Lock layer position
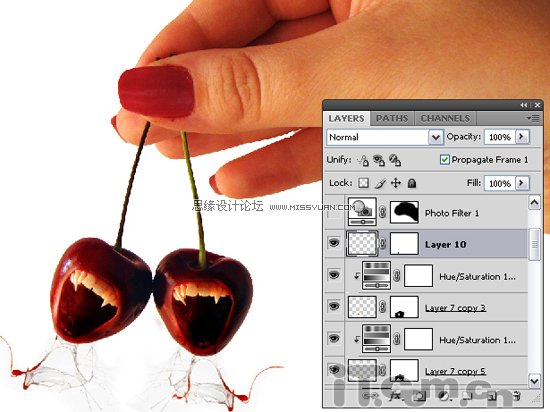The image size is (550, 412). coord(396,183)
